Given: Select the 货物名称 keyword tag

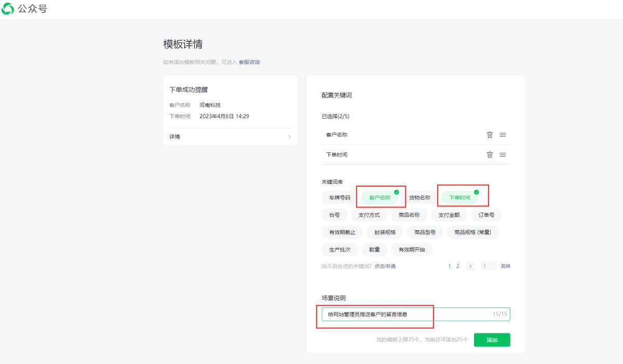Looking at the screenshot, I should coord(419,198).
